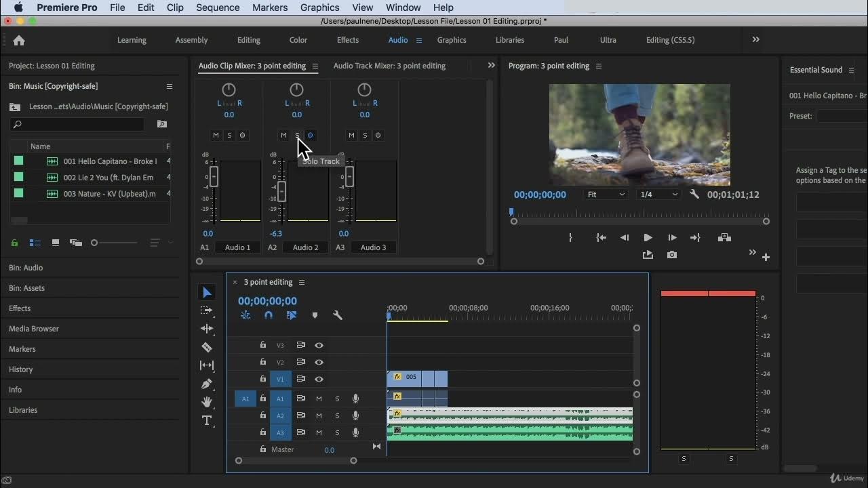868x488 pixels.
Task: Click the Export Frame camera icon
Action: 671,255
